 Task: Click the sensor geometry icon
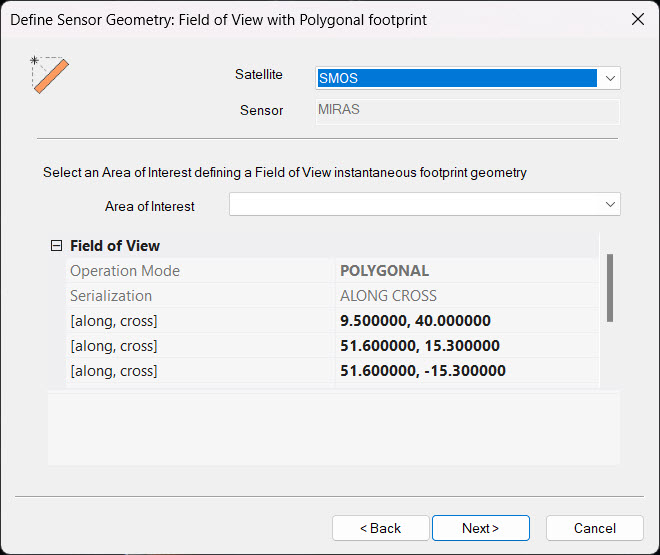pos(49,75)
